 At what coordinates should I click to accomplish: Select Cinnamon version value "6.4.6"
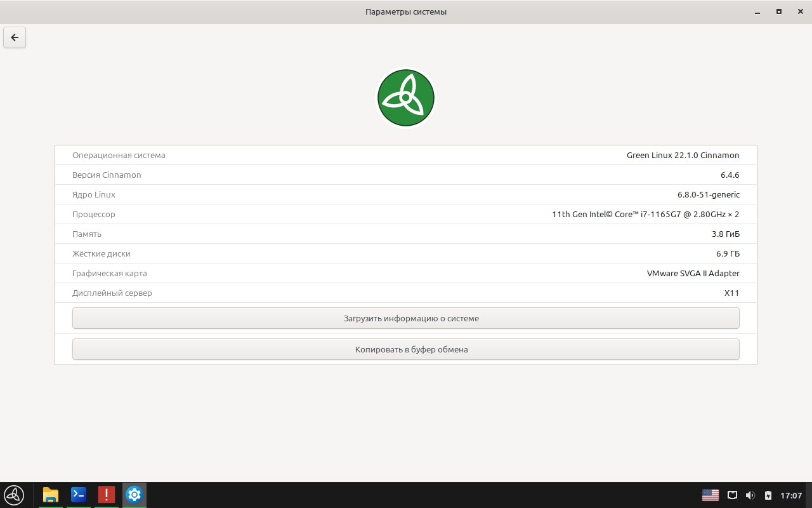click(x=730, y=175)
